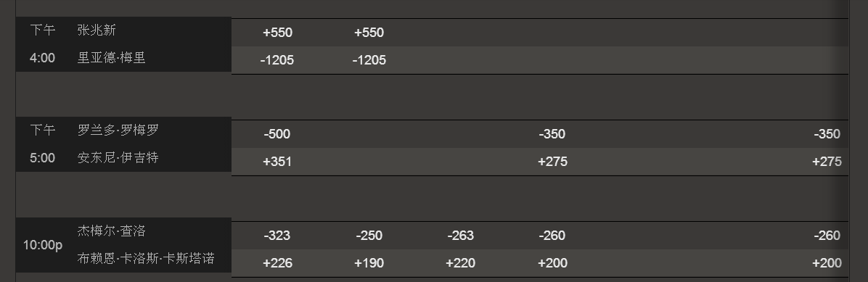Click the -250 odds value

[369, 236]
